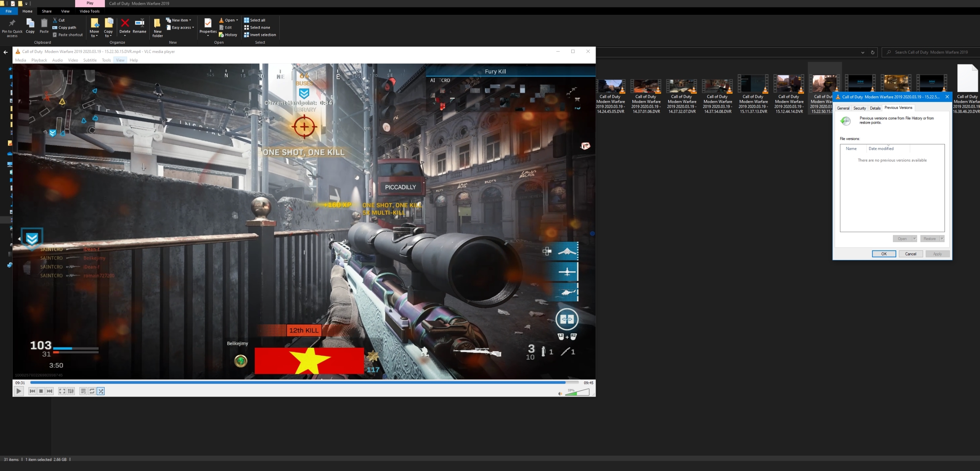Skip to next media in VLC
The height and width of the screenshot is (471, 980).
50,391
